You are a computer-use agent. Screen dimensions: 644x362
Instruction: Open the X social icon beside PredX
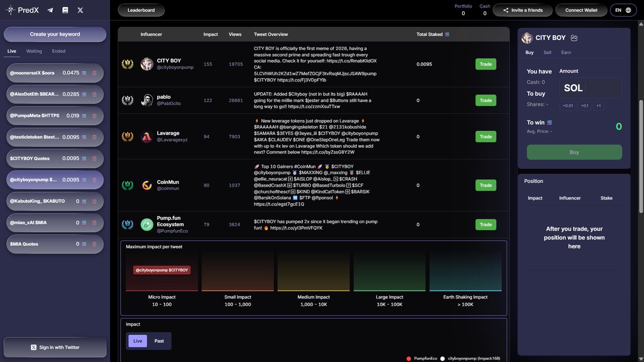pos(80,10)
